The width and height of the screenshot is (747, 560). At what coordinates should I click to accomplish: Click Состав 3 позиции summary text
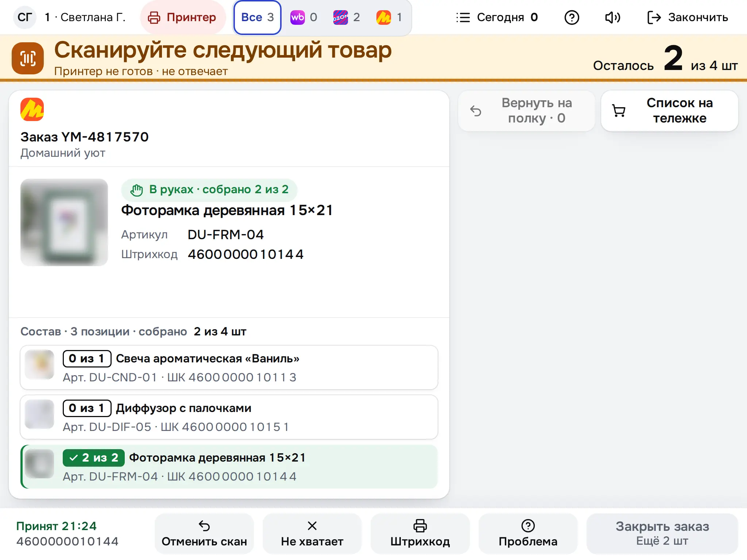[x=133, y=331]
